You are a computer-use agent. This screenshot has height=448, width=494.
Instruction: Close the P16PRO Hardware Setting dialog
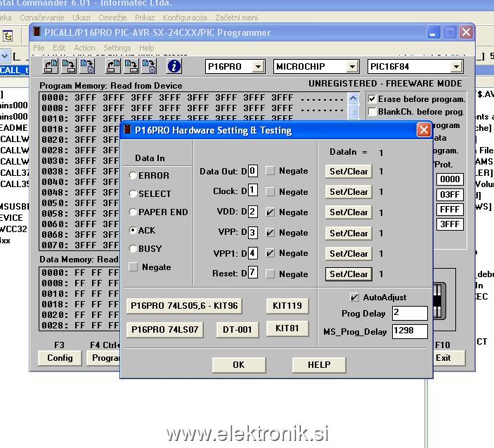[x=424, y=129]
